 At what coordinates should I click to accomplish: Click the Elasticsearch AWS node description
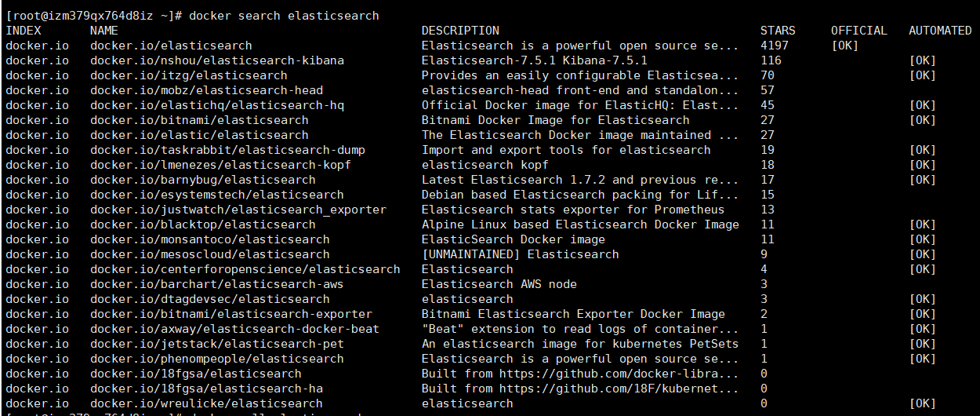click(499, 284)
